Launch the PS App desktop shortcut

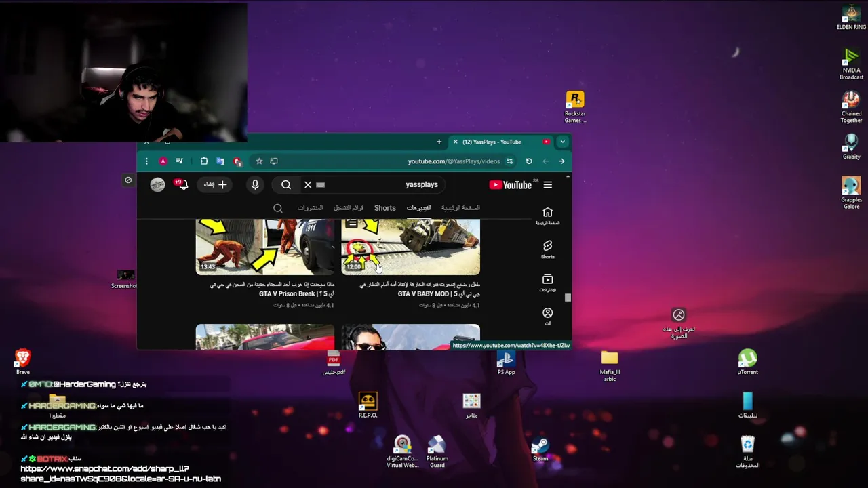pyautogui.click(x=506, y=363)
